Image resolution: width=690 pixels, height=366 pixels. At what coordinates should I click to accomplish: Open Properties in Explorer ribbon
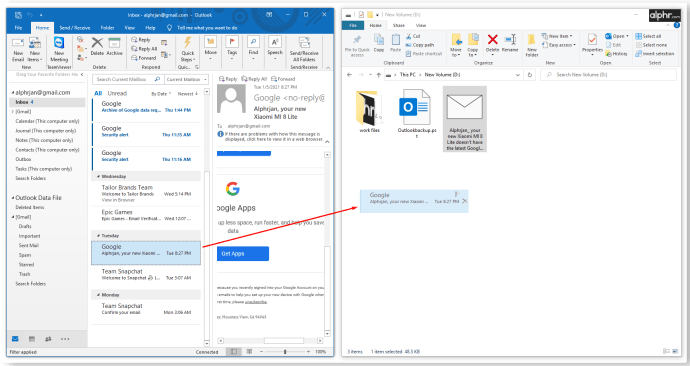tap(592, 43)
